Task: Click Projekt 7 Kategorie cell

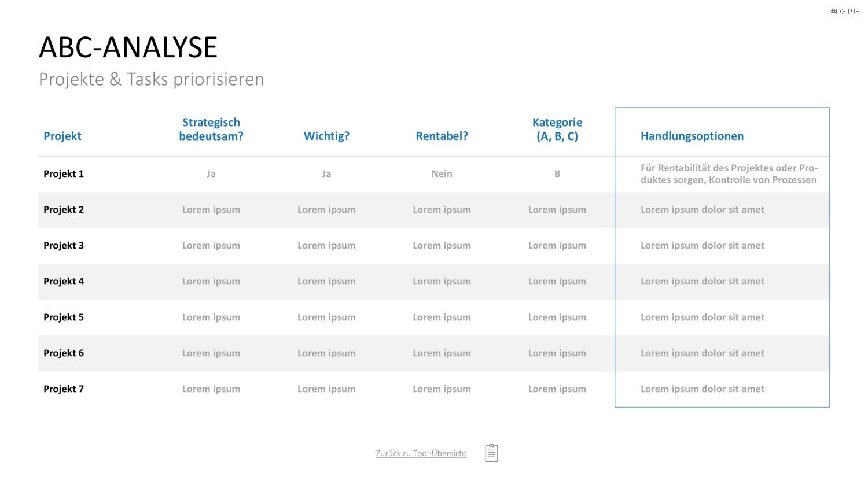Action: [x=557, y=389]
